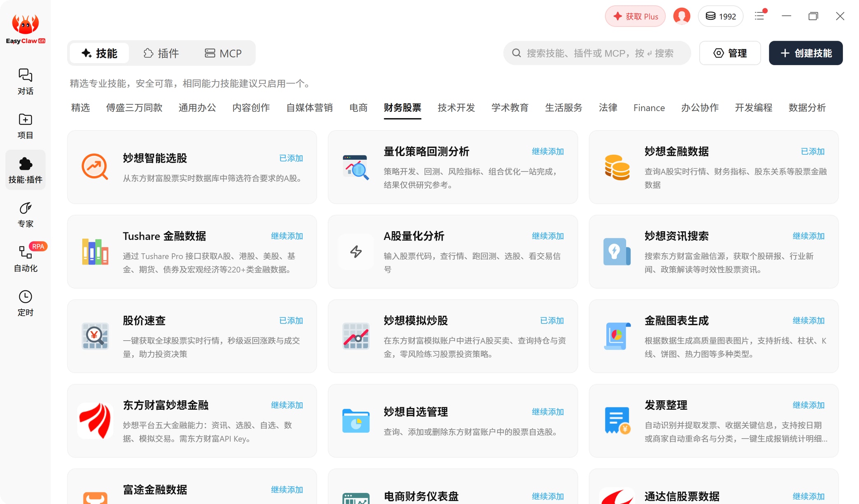The width and height of the screenshot is (859, 504).
Task: Click the 发票整理 skill icon
Action: coord(617,420)
